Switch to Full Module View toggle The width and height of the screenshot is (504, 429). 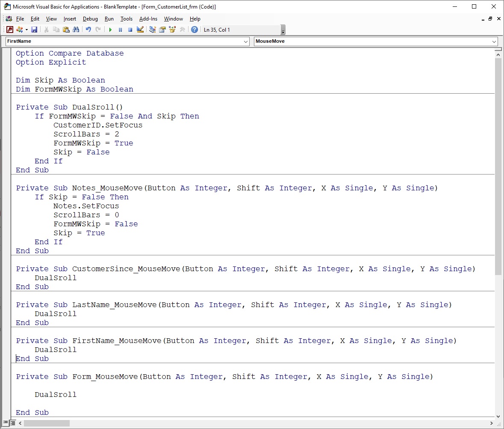pos(13,423)
